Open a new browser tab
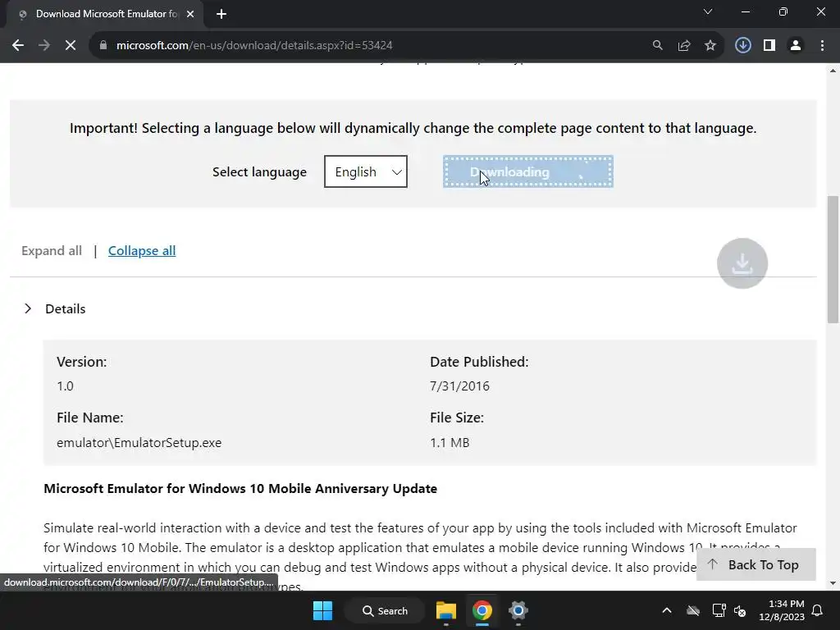The image size is (840, 630). pos(221,14)
